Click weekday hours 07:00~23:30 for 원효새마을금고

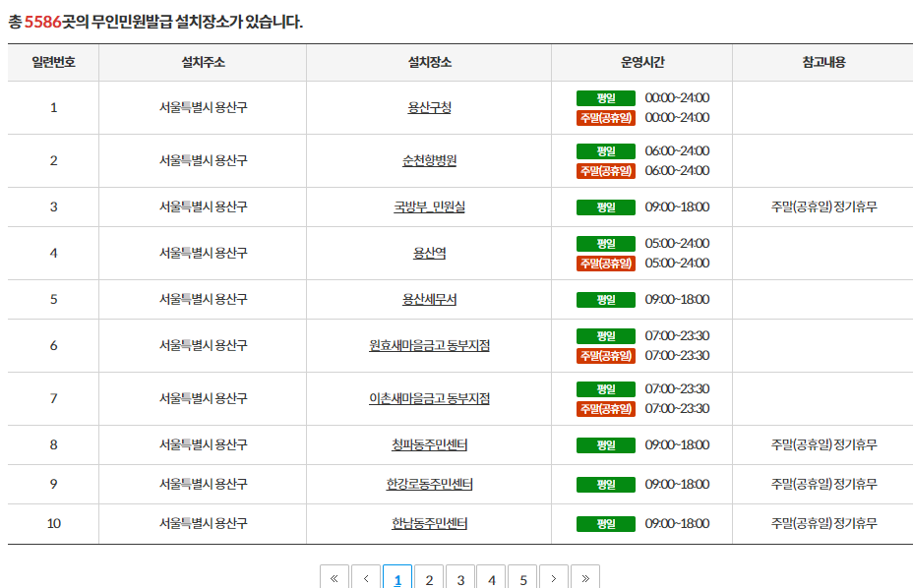(x=677, y=336)
